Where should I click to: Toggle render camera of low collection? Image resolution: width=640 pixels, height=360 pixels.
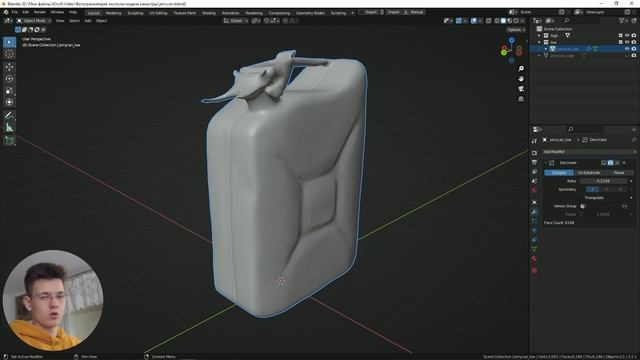(x=634, y=42)
